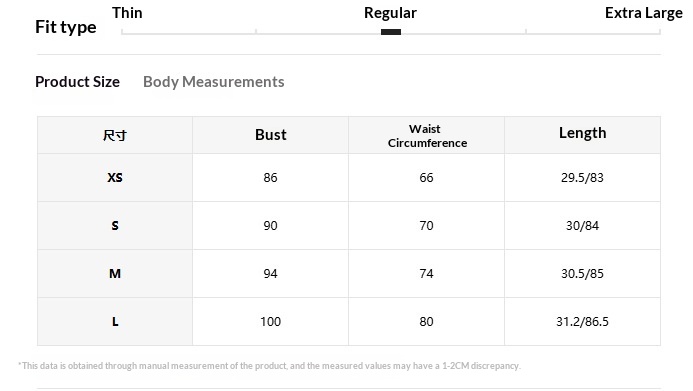Image resolution: width=693 pixels, height=391 pixels.
Task: Click the Bust column header
Action: click(270, 135)
